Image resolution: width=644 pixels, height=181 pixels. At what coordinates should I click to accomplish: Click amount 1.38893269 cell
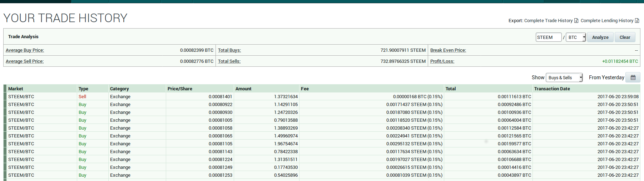point(286,128)
